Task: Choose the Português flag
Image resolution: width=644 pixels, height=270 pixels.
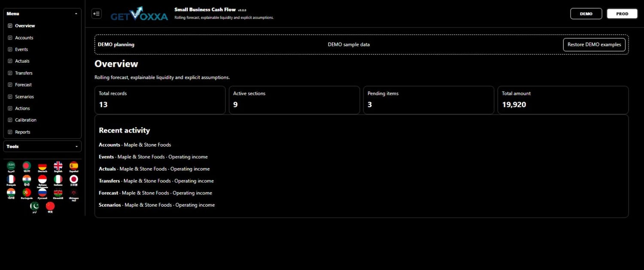Action: pos(27,194)
